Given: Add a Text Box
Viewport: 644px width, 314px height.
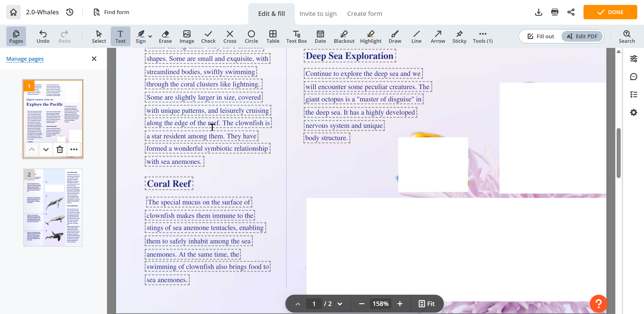Looking at the screenshot, I should point(296,36).
